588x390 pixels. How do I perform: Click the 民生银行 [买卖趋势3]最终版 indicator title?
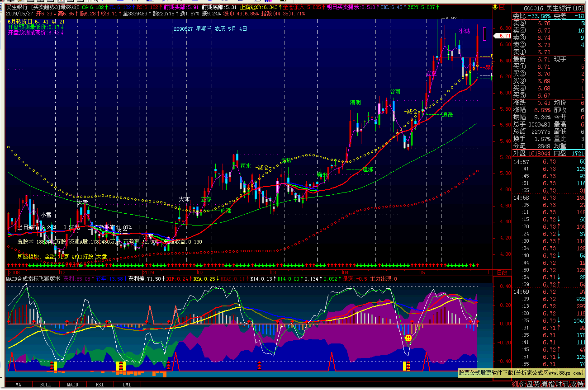43,8
